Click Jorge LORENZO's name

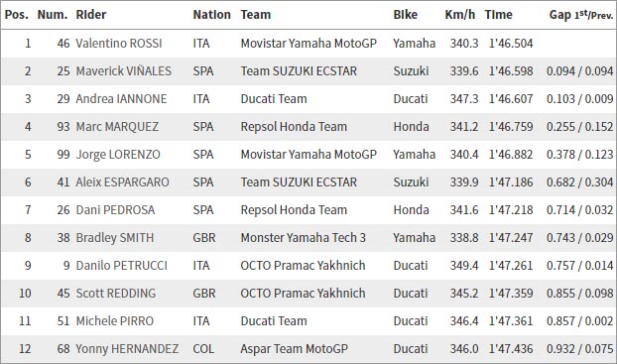pyautogui.click(x=118, y=155)
